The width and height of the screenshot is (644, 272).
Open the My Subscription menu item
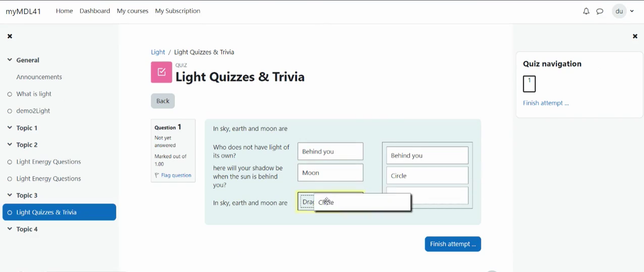coord(178,11)
